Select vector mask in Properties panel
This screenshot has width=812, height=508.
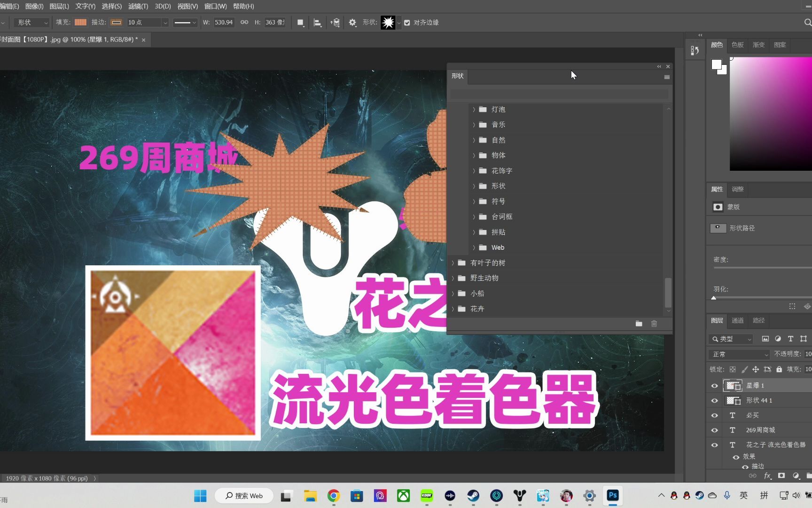click(x=718, y=228)
